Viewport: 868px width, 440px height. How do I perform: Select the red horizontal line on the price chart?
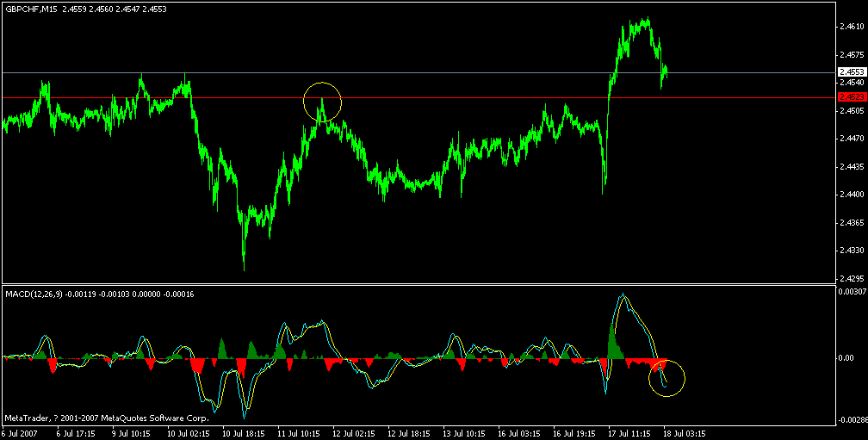(418, 97)
